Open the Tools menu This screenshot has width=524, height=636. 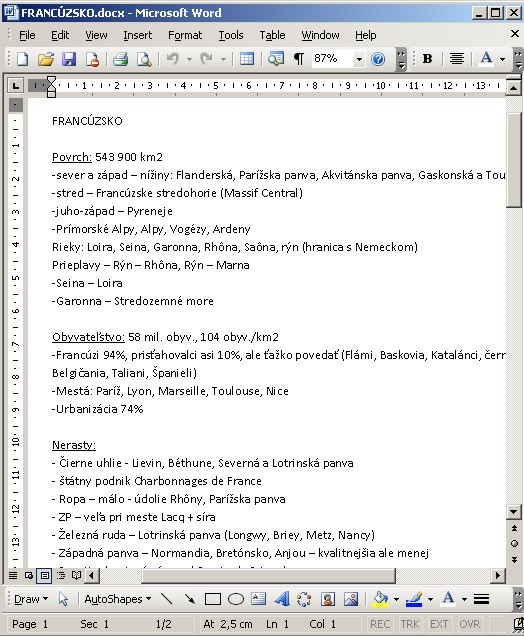point(231,35)
